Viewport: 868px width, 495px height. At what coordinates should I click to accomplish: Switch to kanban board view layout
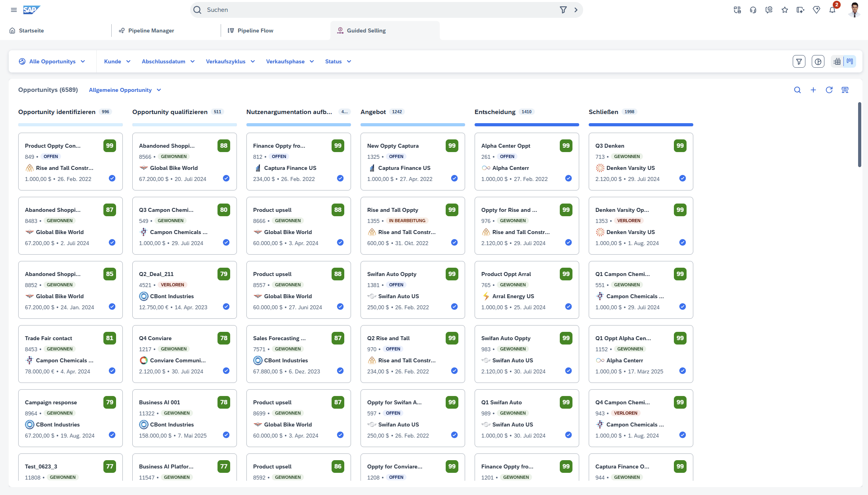tap(850, 61)
